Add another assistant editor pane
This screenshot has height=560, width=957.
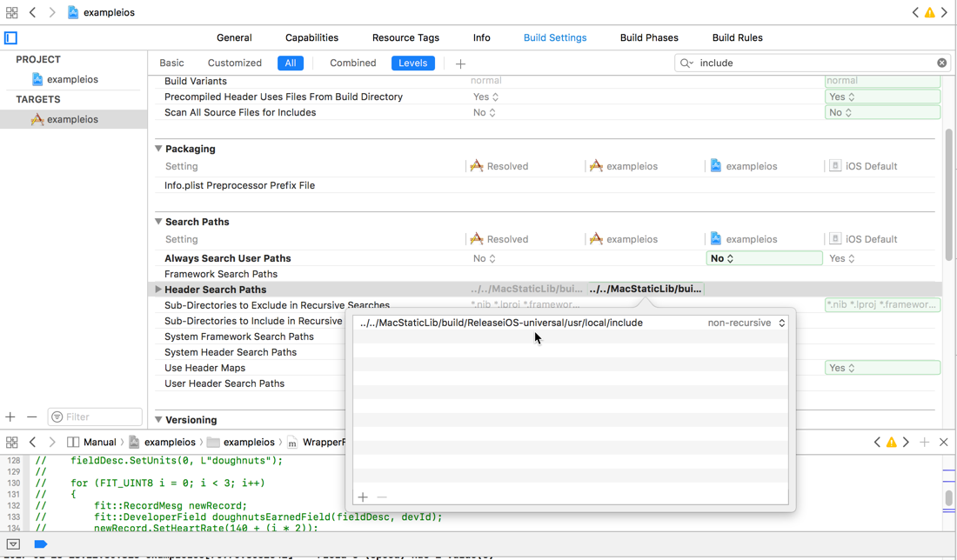click(924, 443)
